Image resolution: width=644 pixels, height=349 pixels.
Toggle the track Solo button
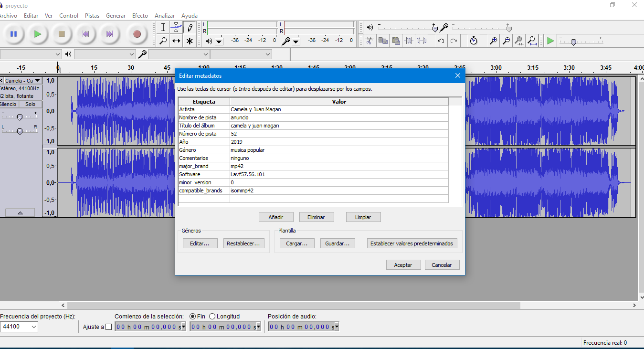tap(31, 104)
